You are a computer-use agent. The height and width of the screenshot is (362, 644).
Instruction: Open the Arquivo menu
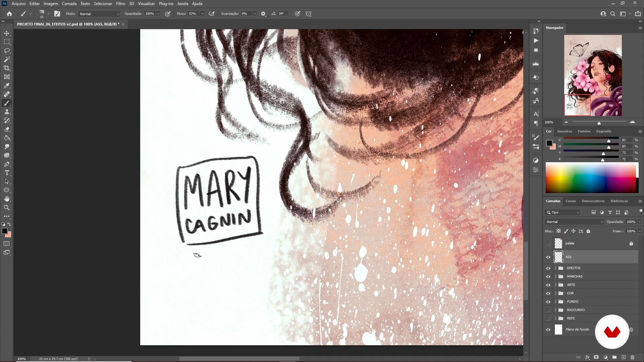pyautogui.click(x=18, y=4)
